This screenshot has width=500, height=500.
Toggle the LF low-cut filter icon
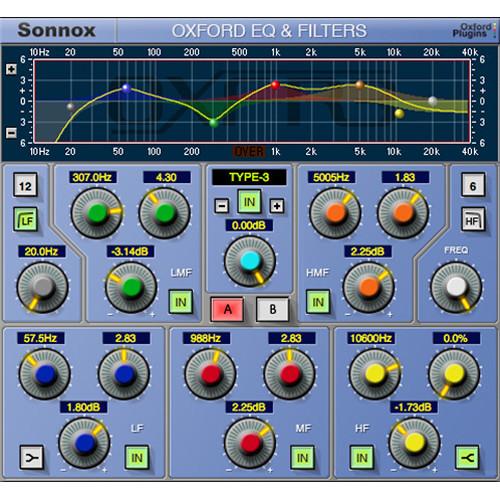click(26, 219)
